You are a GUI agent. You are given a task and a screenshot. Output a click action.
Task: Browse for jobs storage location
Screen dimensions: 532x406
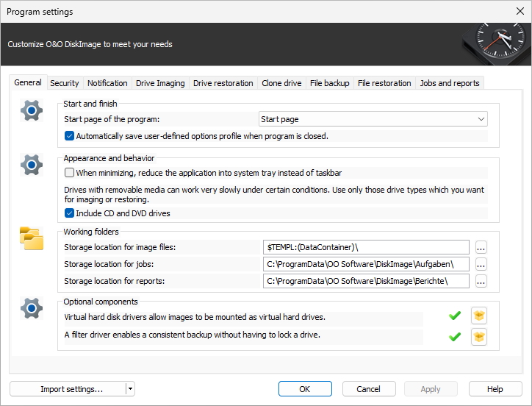click(481, 264)
